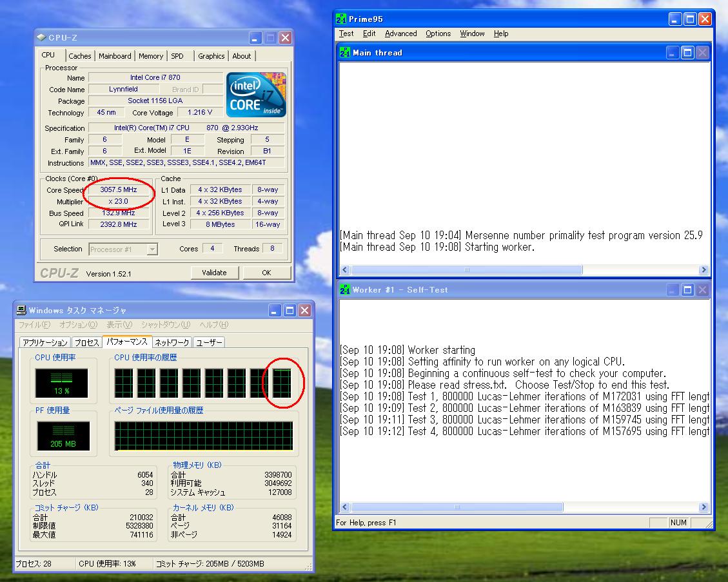Click Worker #1 scrollbar left arrow
Screen dimensions: 728x582
[345, 507]
